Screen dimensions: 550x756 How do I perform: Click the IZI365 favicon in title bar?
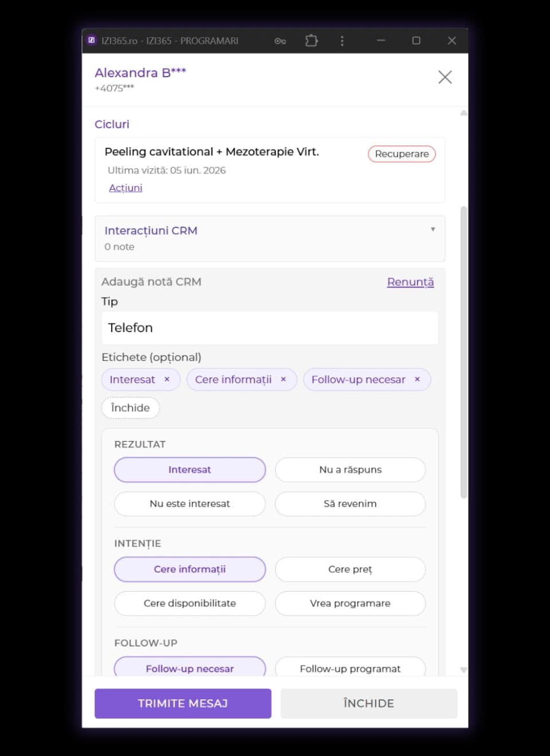coord(92,40)
